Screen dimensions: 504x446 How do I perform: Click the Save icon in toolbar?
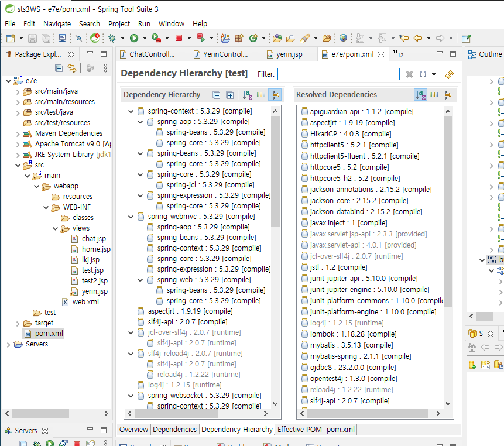32,38
